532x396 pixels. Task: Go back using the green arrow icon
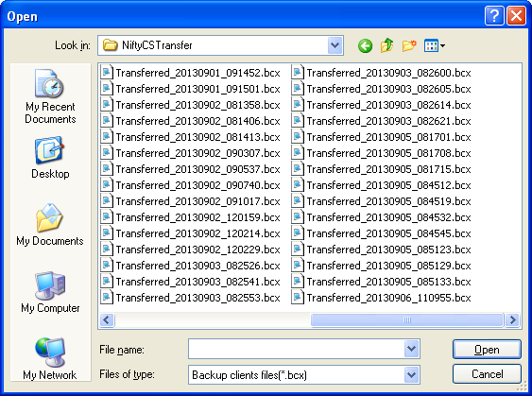[365, 45]
